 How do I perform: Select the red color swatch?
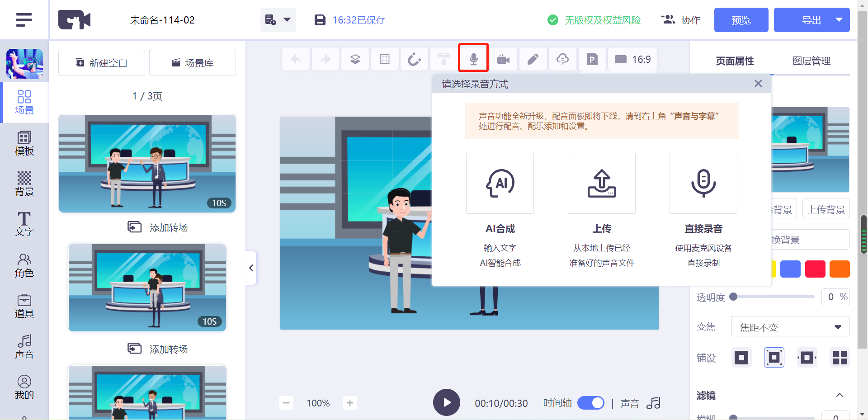(815, 269)
